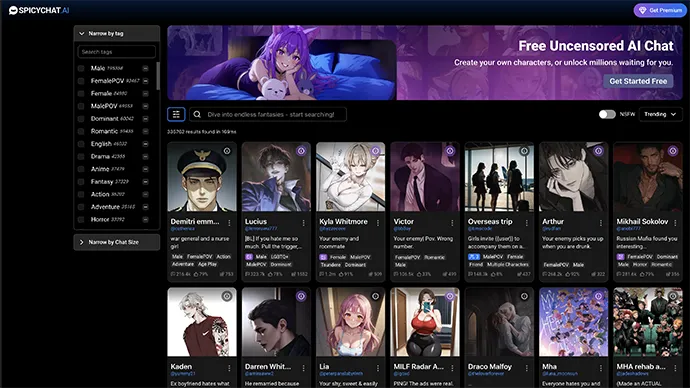The height and width of the screenshot is (388, 690).
Task: Check the Female tag checkbox
Action: click(81, 94)
